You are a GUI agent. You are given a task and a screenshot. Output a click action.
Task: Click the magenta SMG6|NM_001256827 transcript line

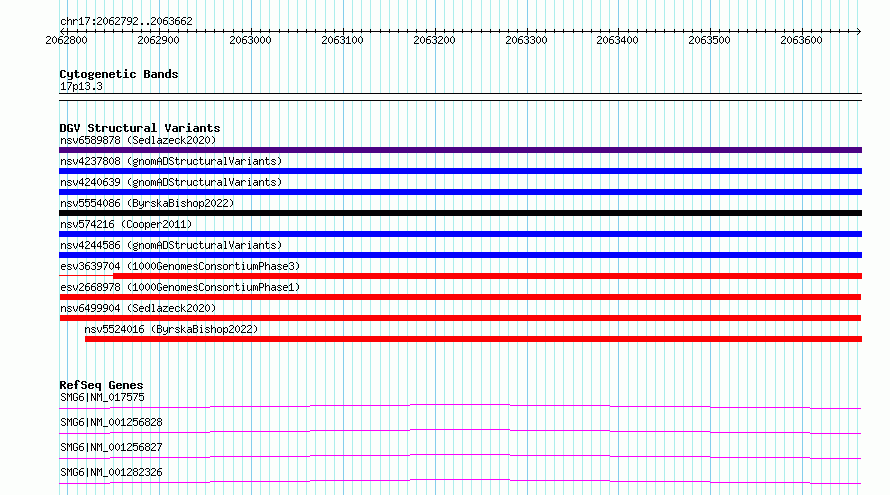click(460, 456)
